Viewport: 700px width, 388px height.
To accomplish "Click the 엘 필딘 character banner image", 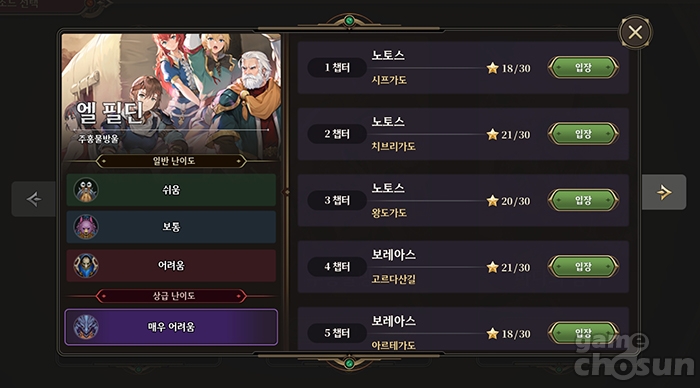I will coord(171,94).
